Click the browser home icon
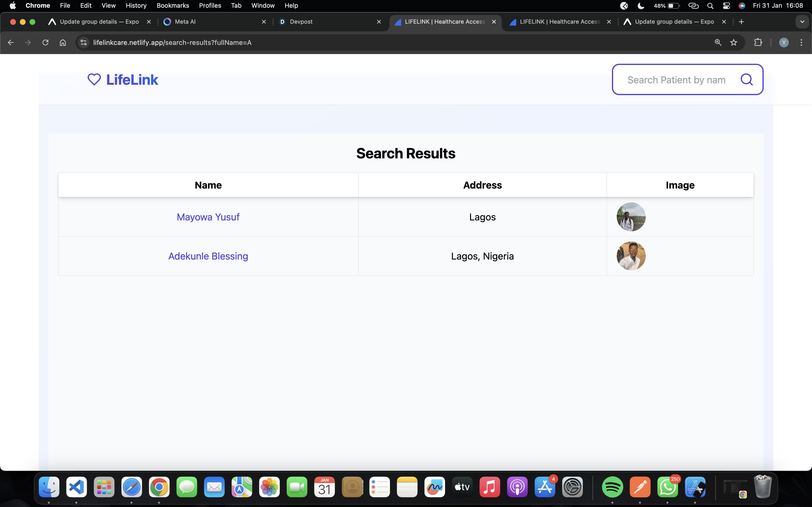Screen dimensions: 812x507 point(63,42)
